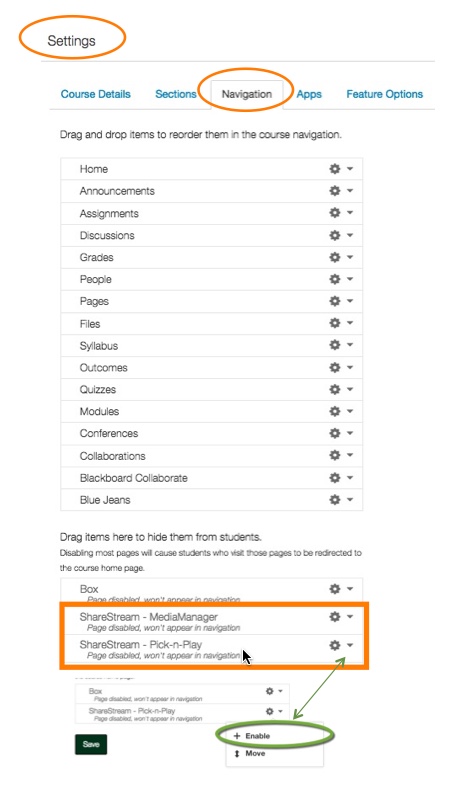Screen dimensions: 459x803
Task: Open the gear icon for Announcements
Action: (x=335, y=191)
